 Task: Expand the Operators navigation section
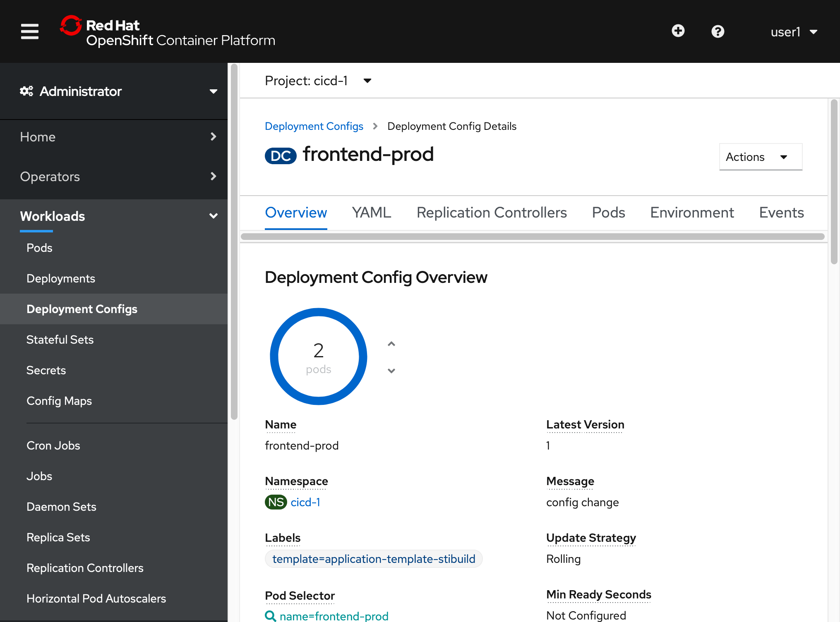tap(114, 177)
